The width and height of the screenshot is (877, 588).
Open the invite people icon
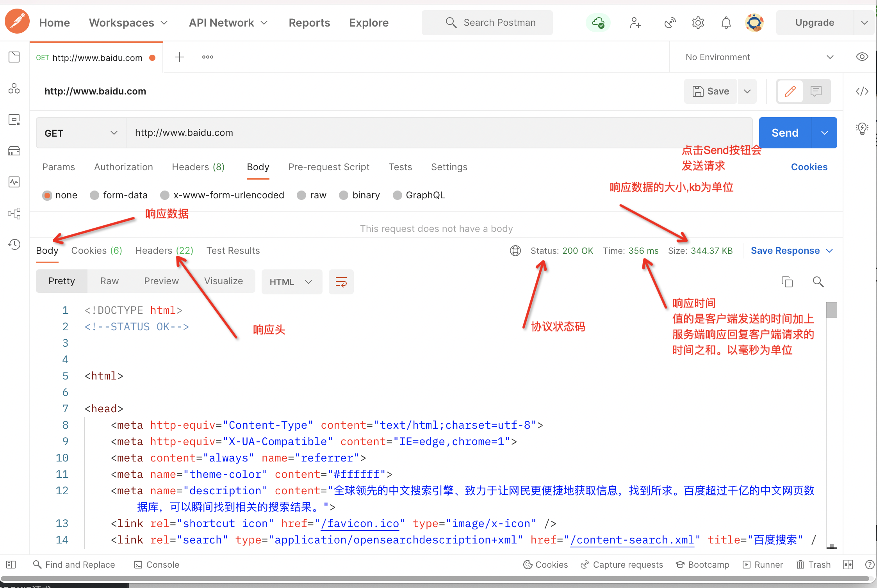pos(635,23)
